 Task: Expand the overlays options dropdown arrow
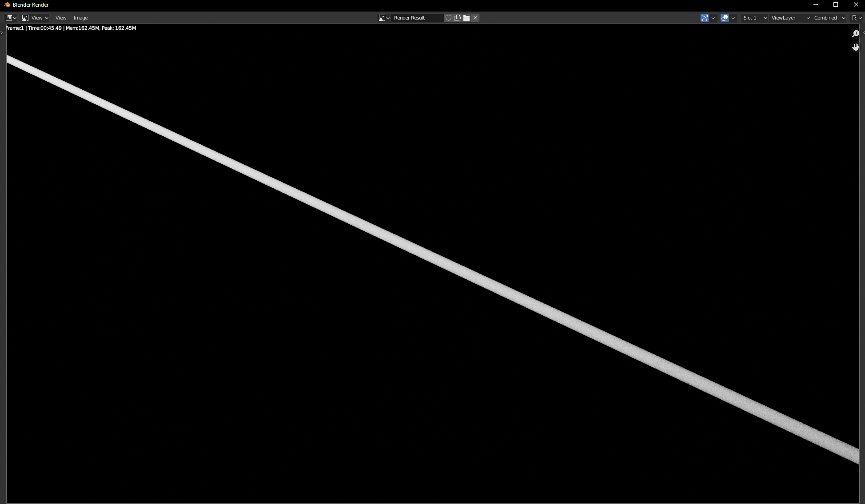tap(733, 18)
